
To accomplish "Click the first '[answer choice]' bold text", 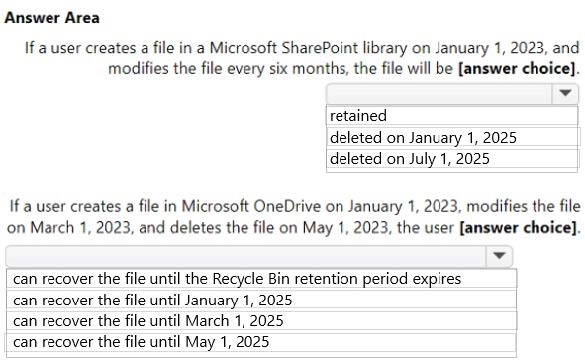I will pyautogui.click(x=517, y=68).
